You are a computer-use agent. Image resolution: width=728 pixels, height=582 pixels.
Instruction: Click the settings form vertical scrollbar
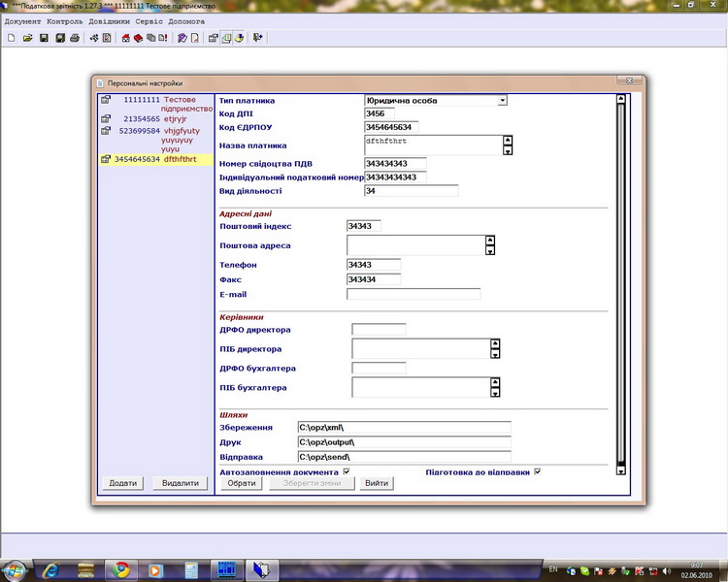pos(621,281)
